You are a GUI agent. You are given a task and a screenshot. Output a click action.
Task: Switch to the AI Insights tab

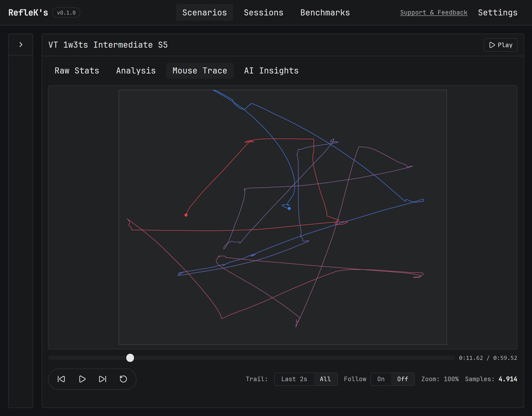[271, 71]
